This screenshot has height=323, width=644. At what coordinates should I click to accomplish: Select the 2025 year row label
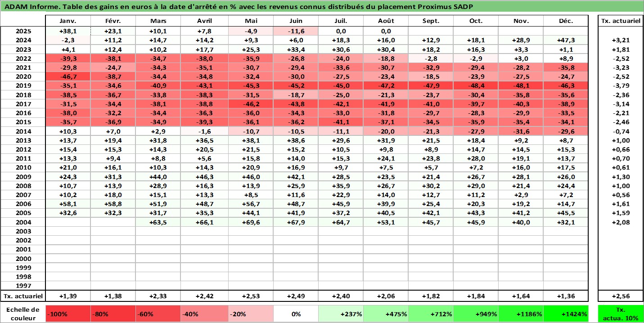click(x=23, y=31)
